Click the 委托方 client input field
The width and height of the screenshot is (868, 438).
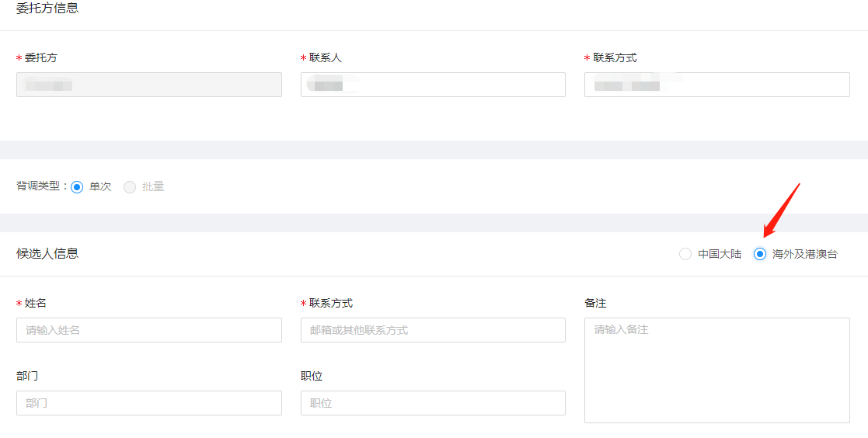(149, 85)
